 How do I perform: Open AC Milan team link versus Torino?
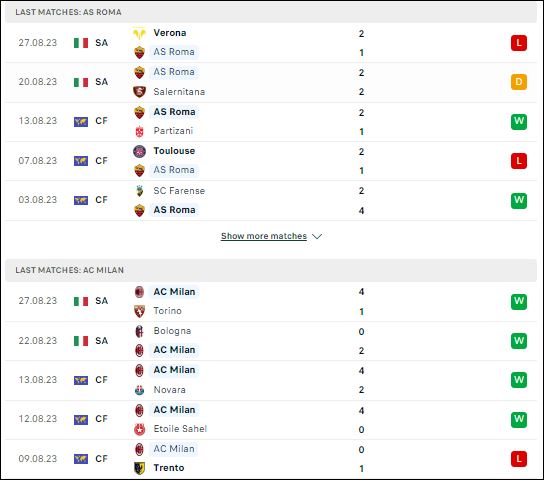point(174,292)
